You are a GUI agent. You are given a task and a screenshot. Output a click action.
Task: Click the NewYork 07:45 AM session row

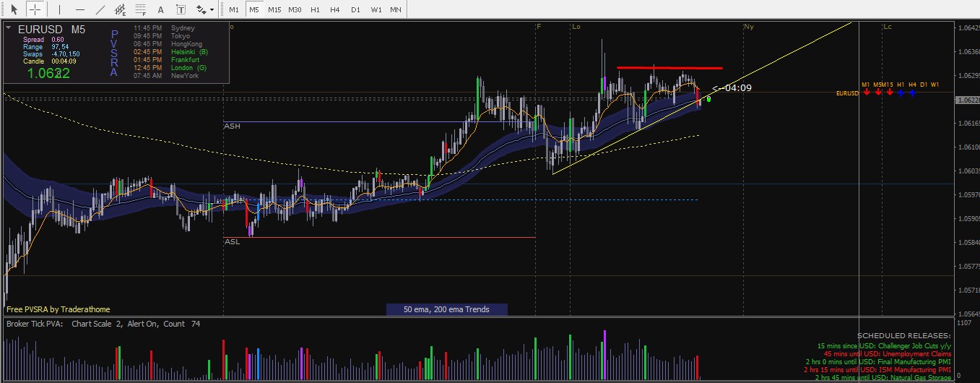tap(165, 76)
